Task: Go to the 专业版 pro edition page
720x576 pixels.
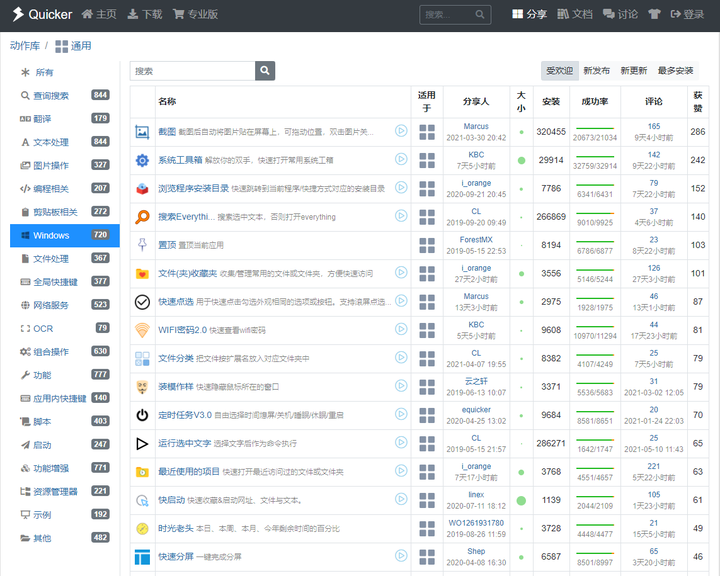Action: 195,14
